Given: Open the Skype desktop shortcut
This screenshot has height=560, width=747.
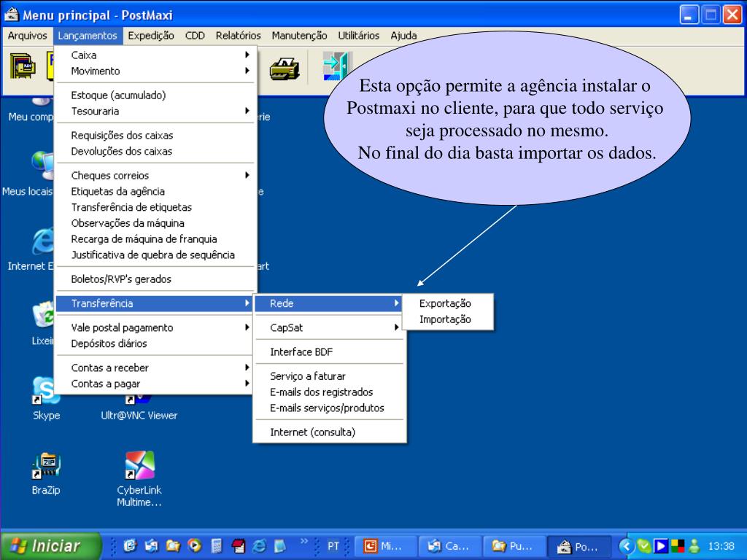Looking at the screenshot, I should (x=46, y=399).
